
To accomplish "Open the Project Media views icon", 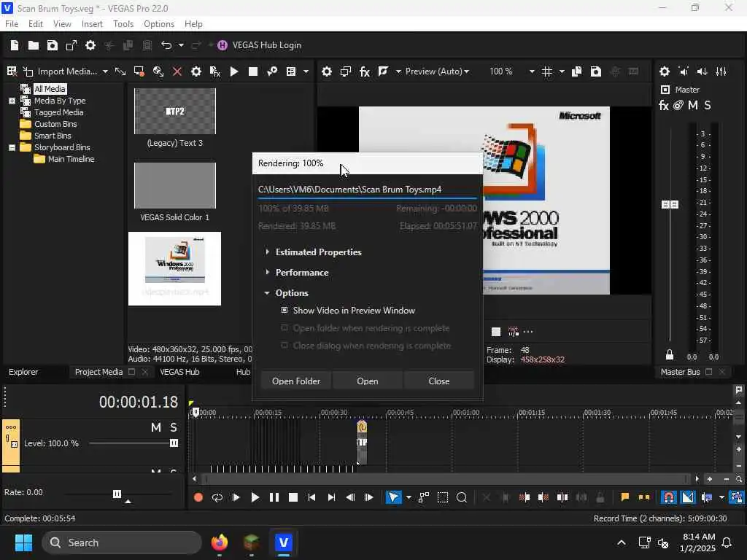I will [x=291, y=71].
